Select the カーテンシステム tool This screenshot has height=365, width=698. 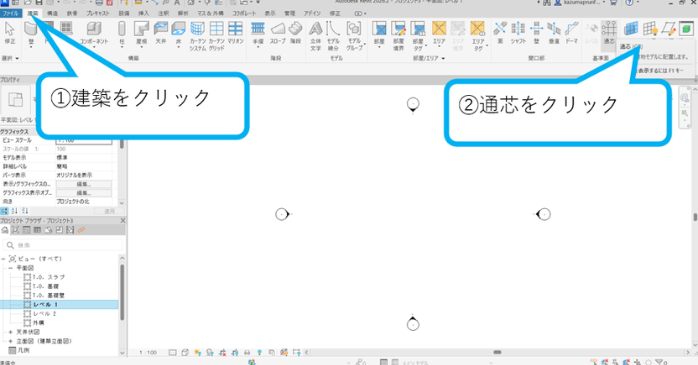pos(198,36)
